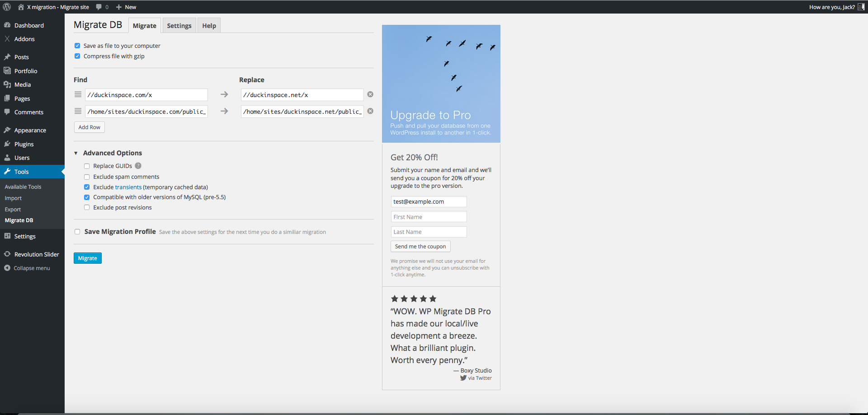Click the Twitter bird icon
Viewport: 868px width, 415px height.
click(463, 378)
